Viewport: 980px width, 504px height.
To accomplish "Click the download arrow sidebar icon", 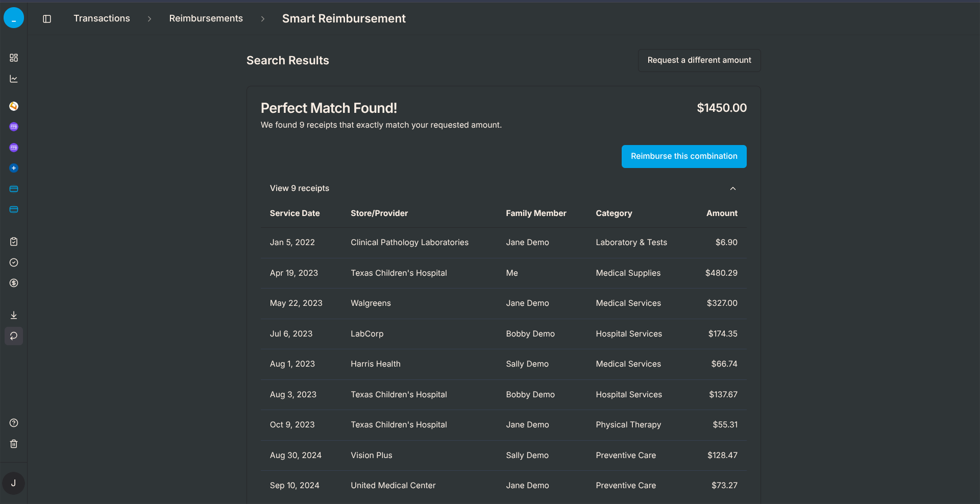I will [14, 315].
